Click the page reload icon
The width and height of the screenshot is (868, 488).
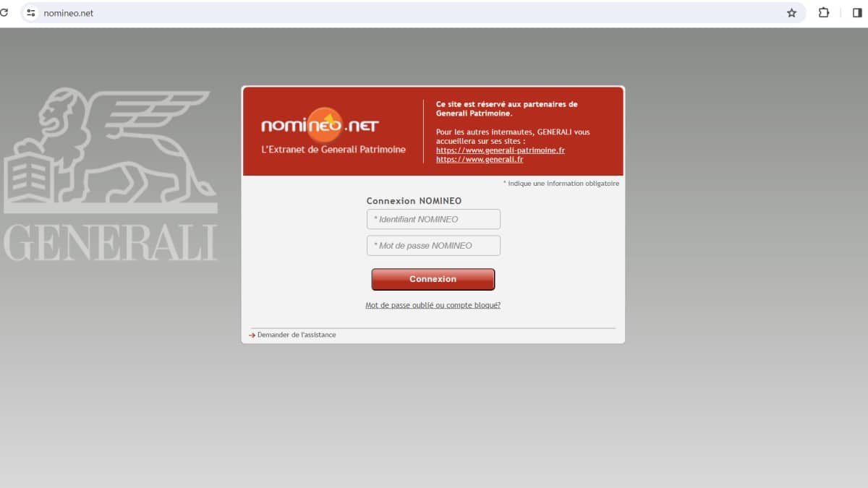coord(4,13)
